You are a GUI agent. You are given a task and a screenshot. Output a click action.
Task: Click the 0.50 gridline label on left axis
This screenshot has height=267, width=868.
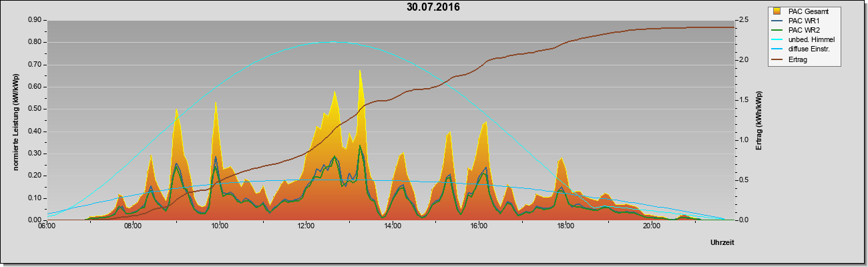(35, 109)
